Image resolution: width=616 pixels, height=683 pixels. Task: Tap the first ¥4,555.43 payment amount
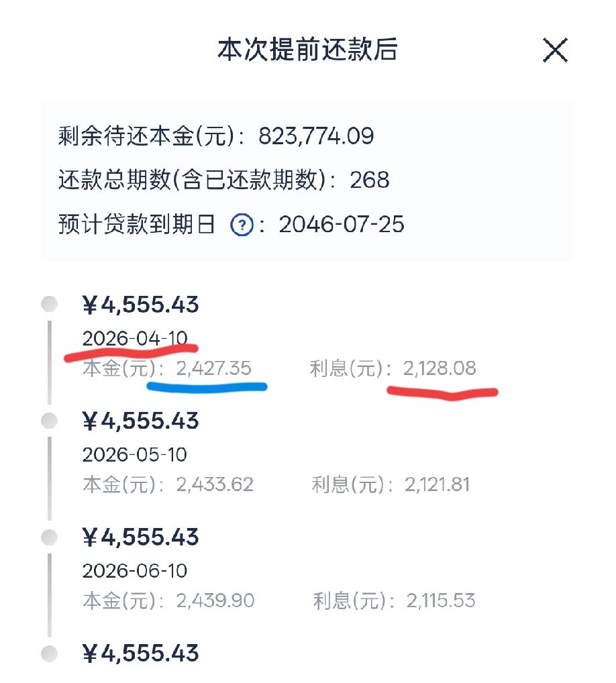point(140,305)
